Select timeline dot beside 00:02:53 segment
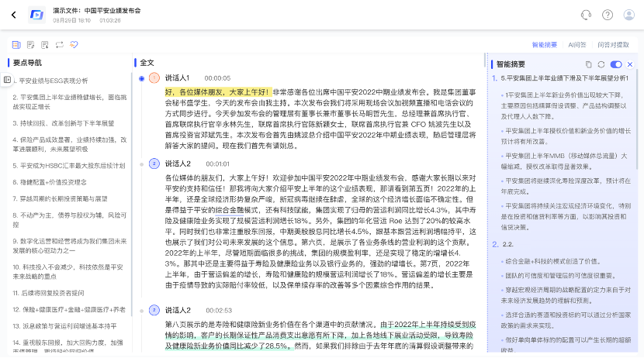The width and height of the screenshot is (644, 358). [x=142, y=311]
